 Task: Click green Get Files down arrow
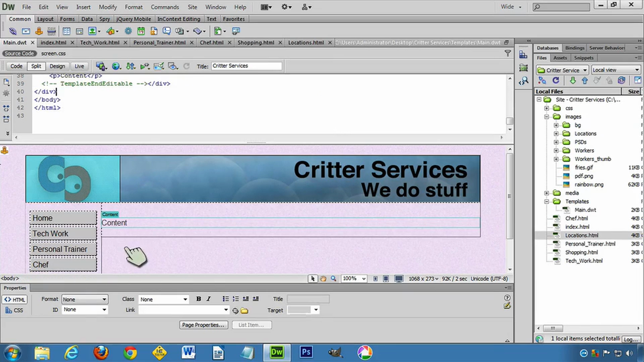573,80
